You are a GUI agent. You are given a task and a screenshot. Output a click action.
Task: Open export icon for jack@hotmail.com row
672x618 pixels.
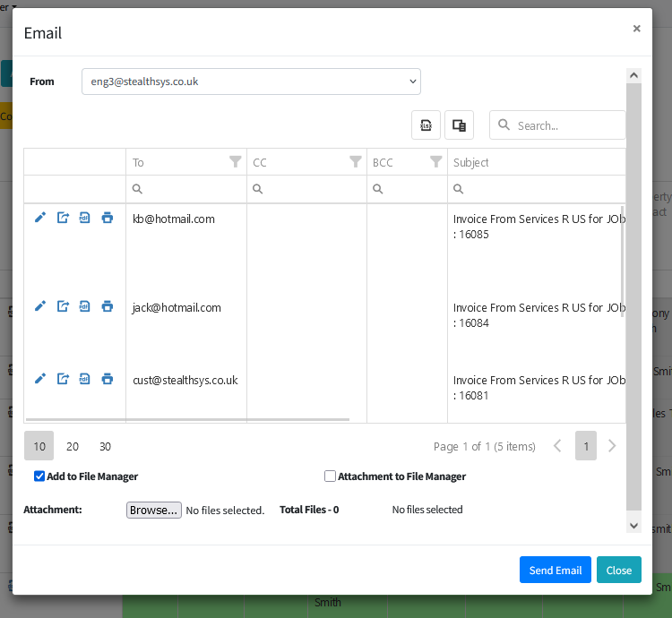click(63, 306)
